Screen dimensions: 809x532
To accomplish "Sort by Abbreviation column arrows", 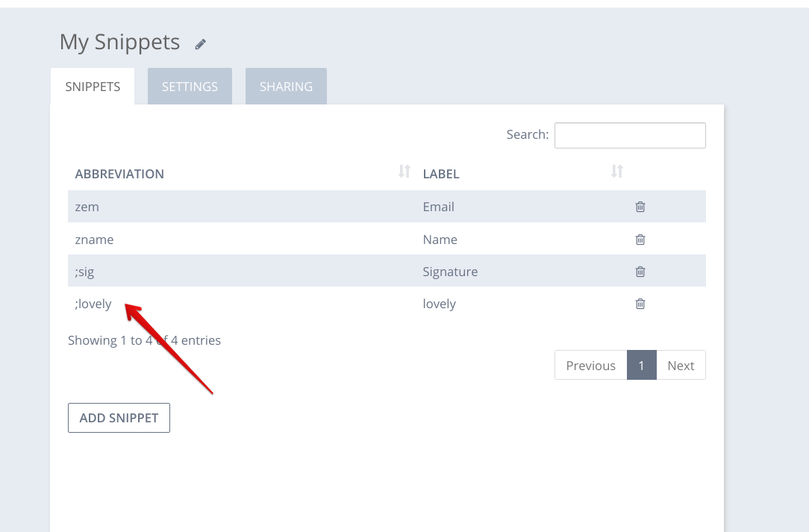I will pos(404,172).
